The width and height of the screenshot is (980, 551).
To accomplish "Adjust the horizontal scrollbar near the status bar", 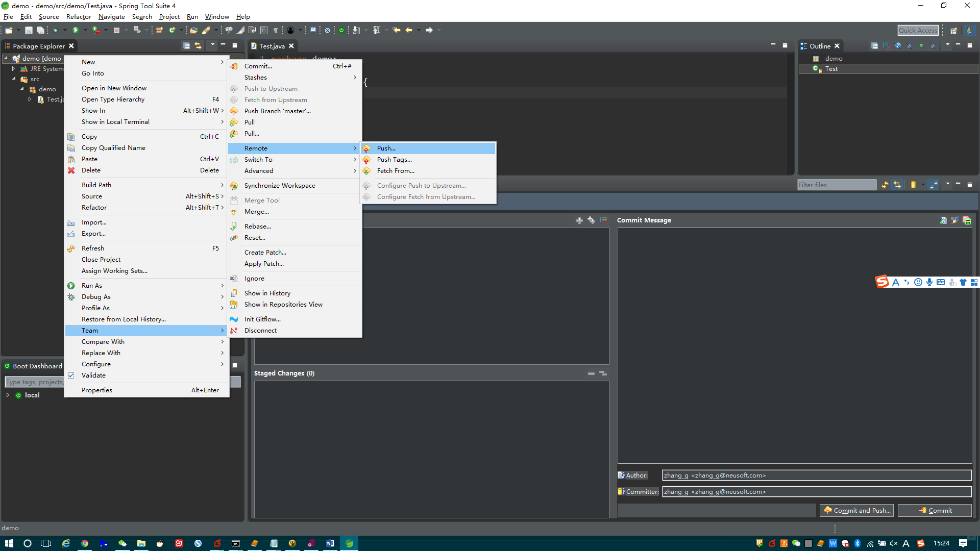I will click(x=835, y=529).
